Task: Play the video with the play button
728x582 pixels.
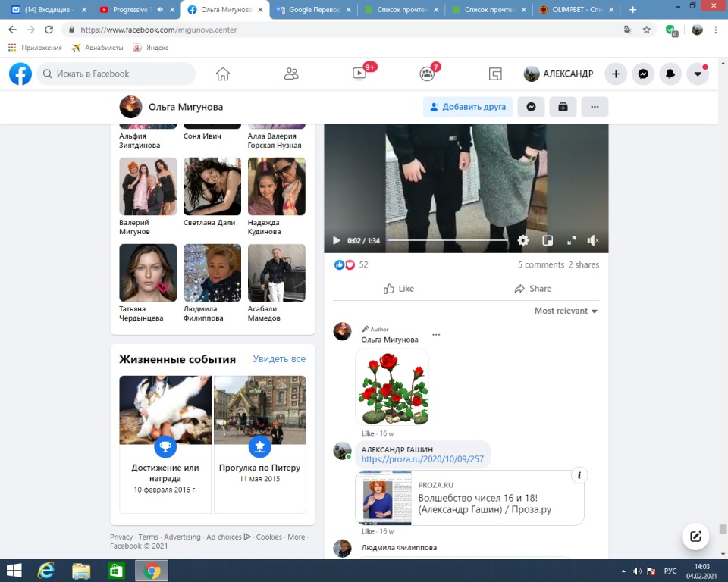Action: 337,240
